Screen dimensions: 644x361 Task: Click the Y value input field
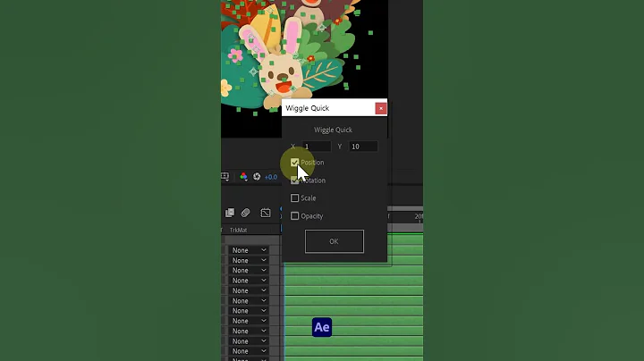click(x=363, y=147)
